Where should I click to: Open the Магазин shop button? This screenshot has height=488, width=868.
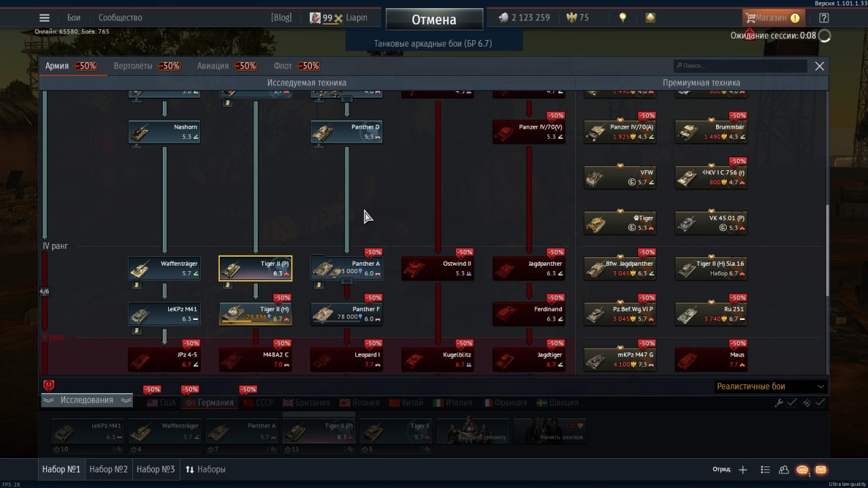click(772, 18)
